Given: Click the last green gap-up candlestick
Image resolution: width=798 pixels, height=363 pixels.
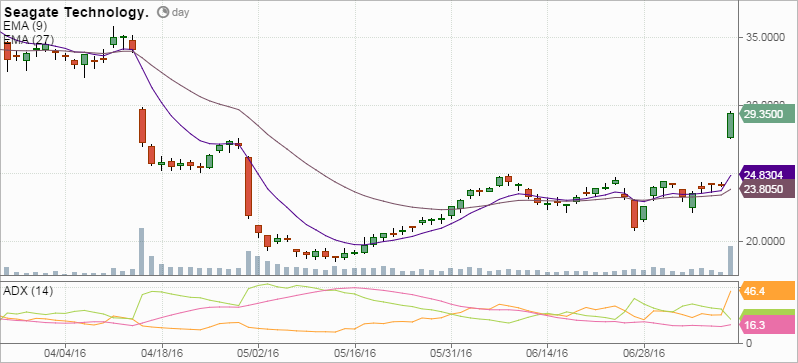Looking at the screenshot, I should pyautogui.click(x=730, y=125).
